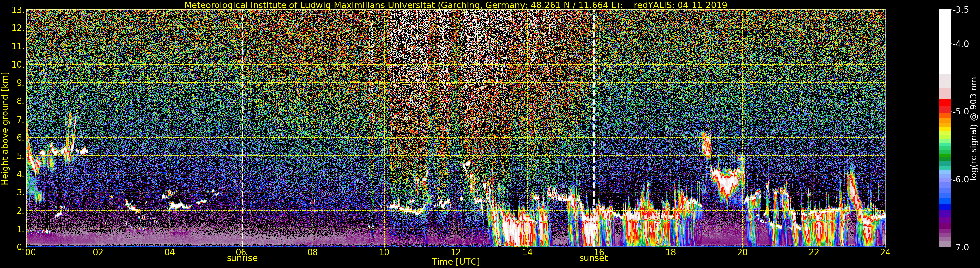Click the '-5.0' colorbar tick value
Screen dimensions: 980x268
click(x=960, y=112)
